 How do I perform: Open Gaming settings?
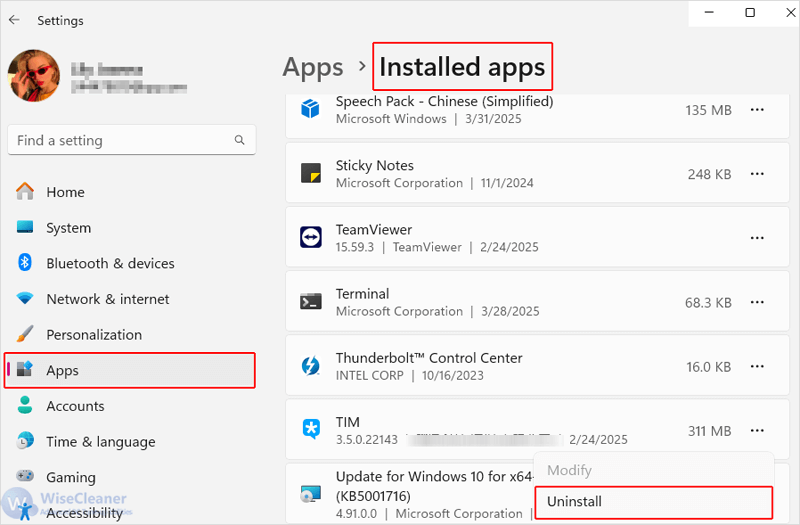point(130,478)
